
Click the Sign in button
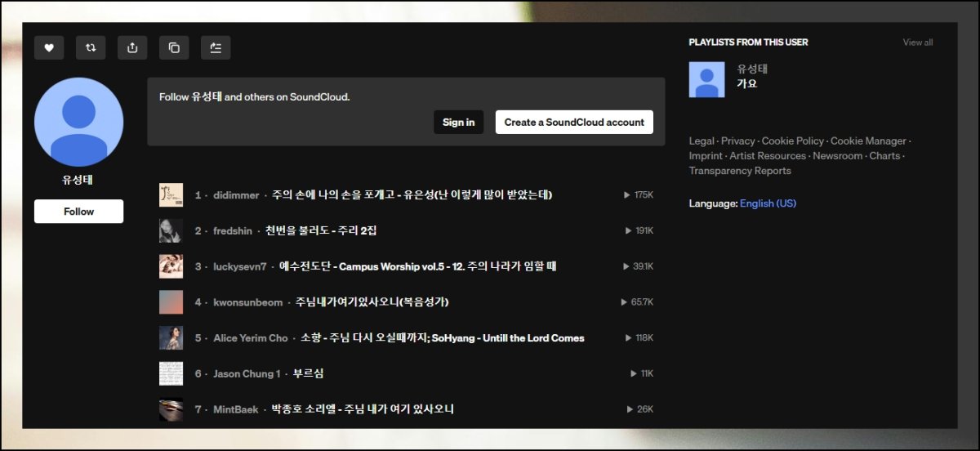(458, 122)
